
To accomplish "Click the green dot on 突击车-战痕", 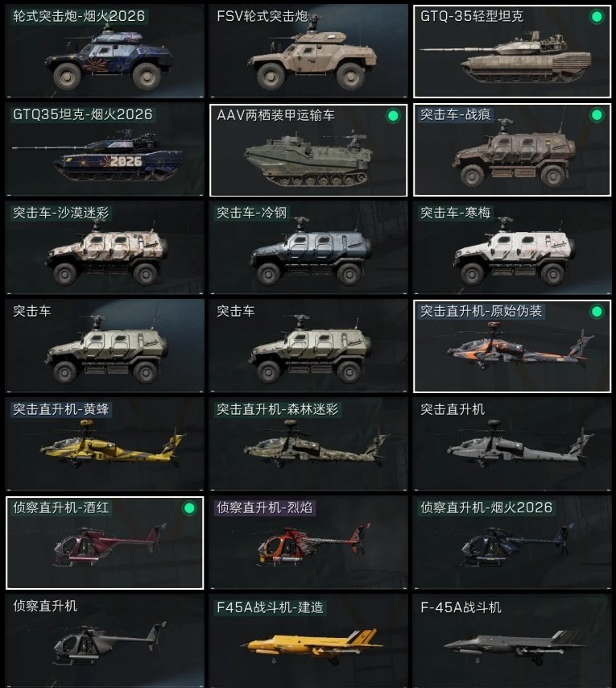I will 596,115.
